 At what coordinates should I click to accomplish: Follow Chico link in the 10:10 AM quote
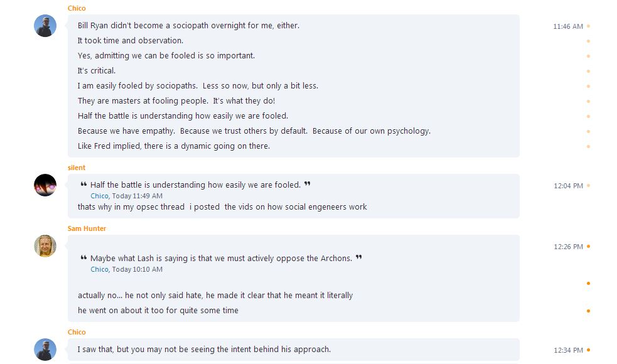click(x=99, y=270)
